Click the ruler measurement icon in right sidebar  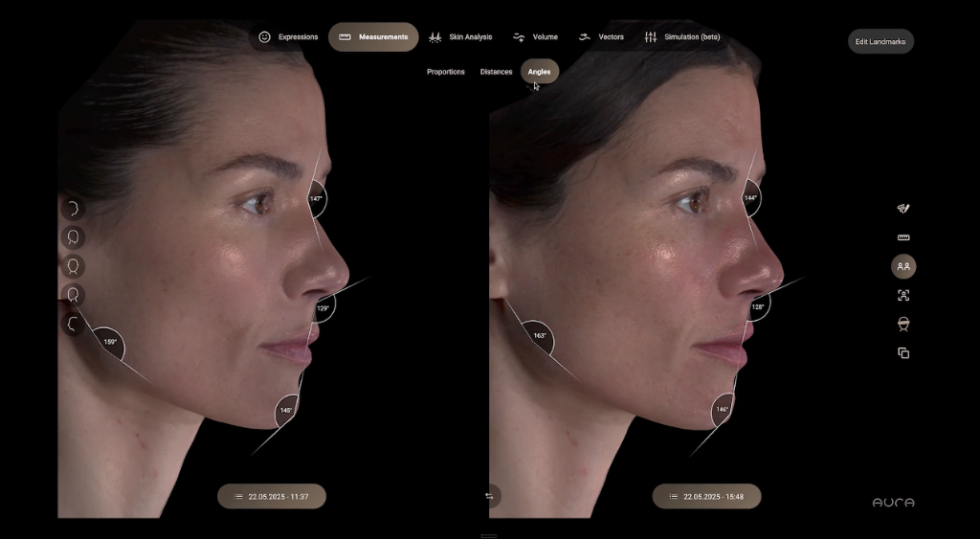coord(903,237)
